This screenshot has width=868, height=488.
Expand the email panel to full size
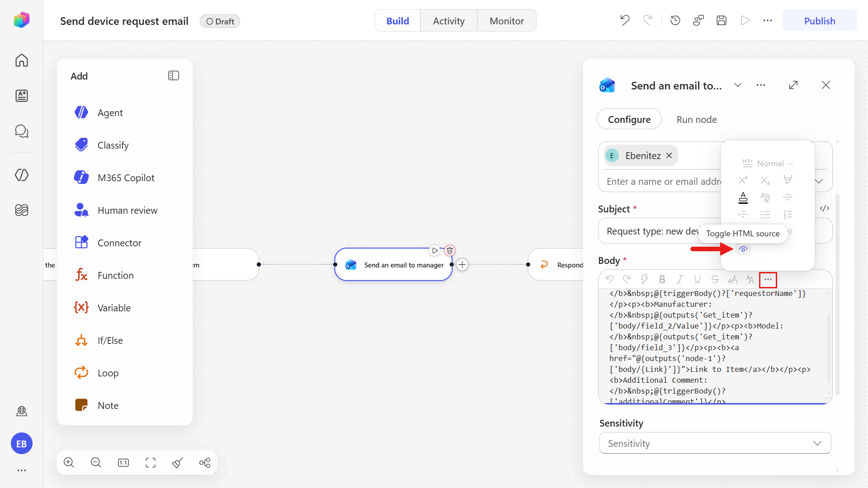793,85
